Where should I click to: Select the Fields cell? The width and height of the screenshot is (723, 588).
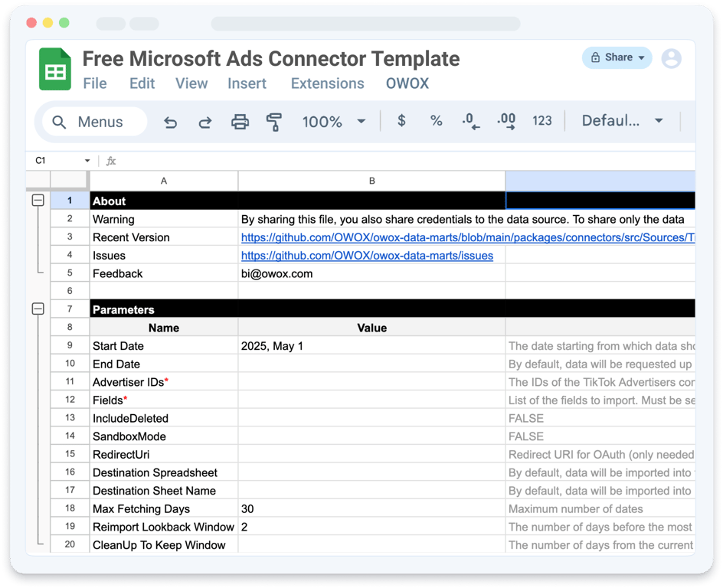(x=164, y=400)
